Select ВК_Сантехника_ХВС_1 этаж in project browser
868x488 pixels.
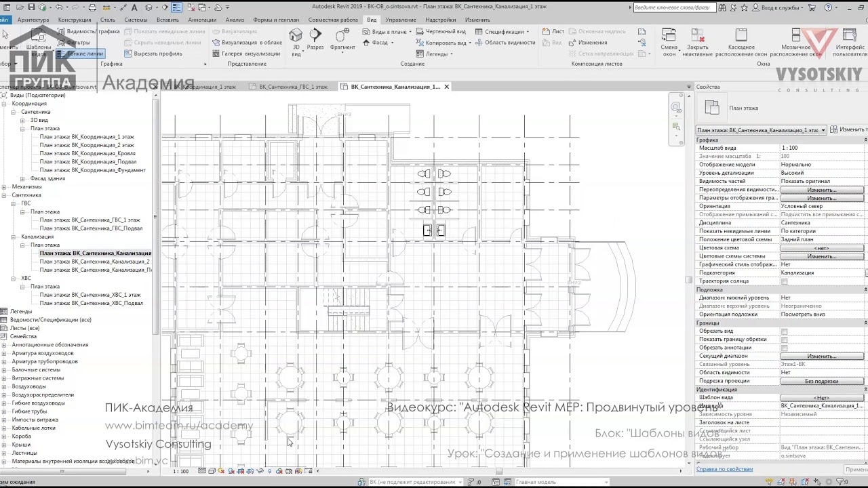click(x=90, y=295)
